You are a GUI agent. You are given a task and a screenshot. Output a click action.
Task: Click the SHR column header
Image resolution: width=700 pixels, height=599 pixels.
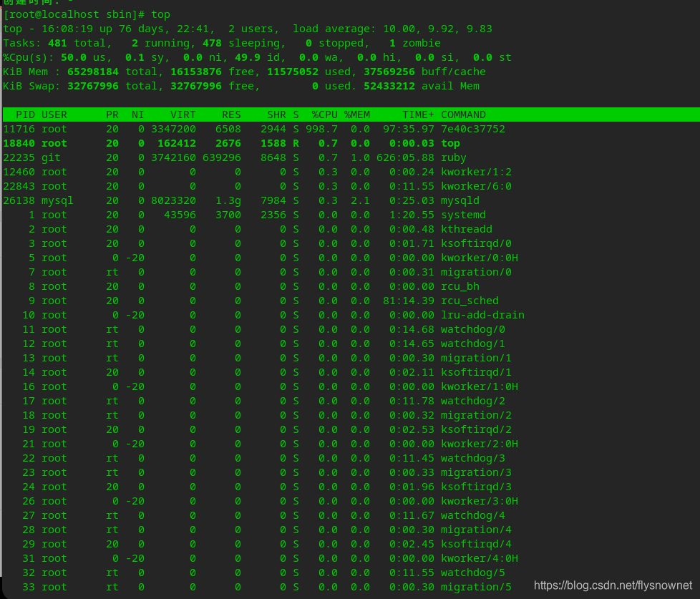[276, 115]
